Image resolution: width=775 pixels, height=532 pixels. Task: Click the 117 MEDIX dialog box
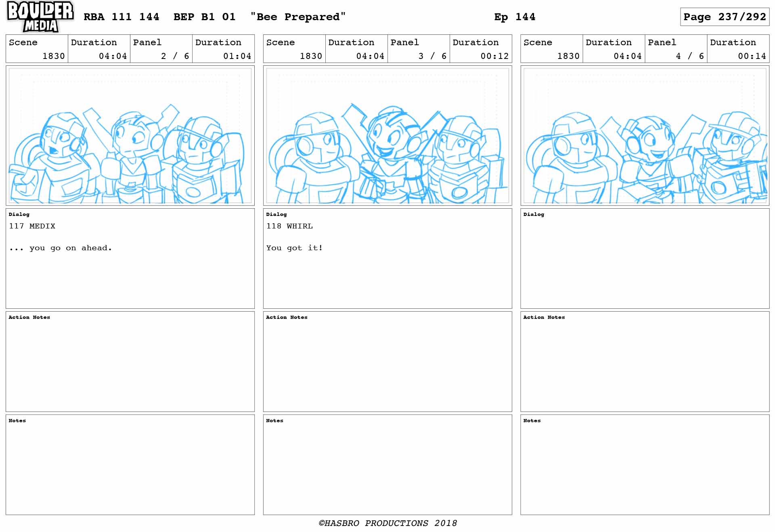pyautogui.click(x=130, y=258)
